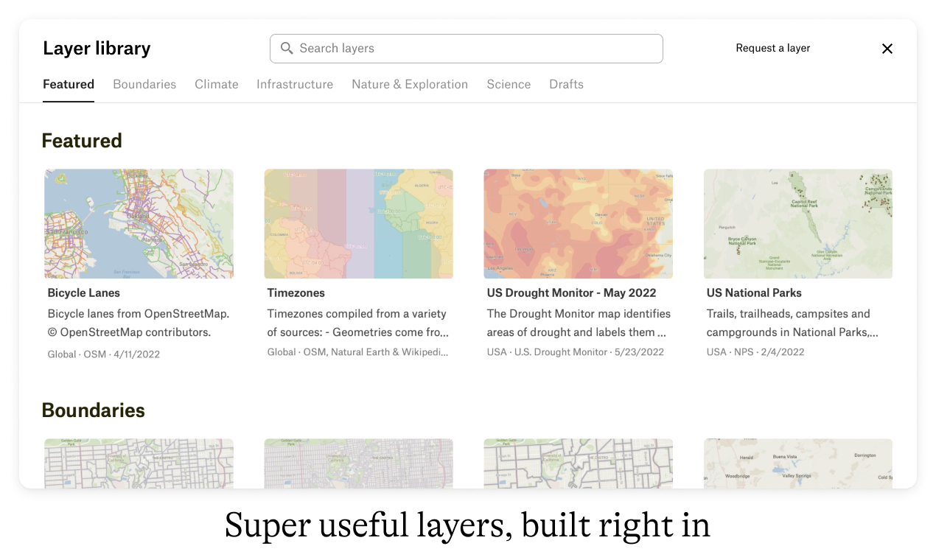Open the Timezones map thumbnail
Viewport: 936px width, 560px height.
359,224
